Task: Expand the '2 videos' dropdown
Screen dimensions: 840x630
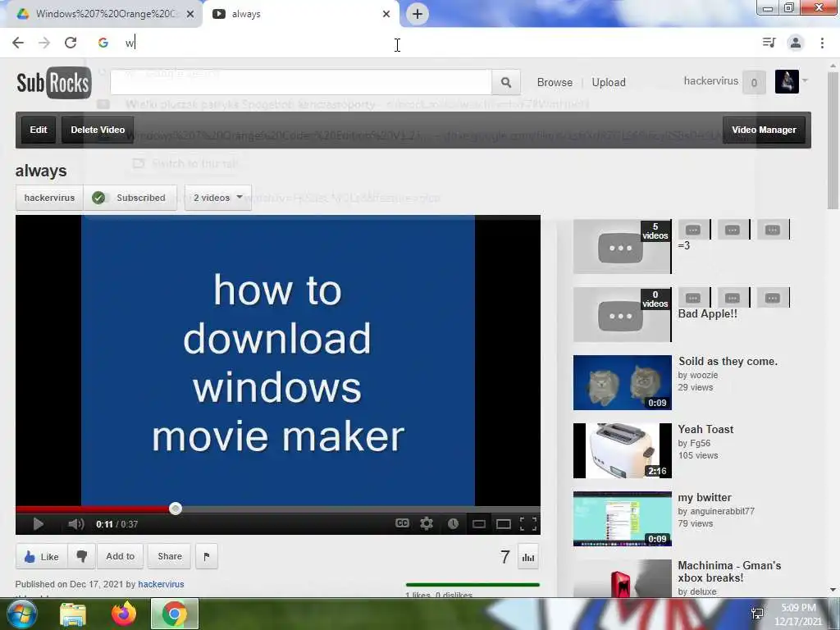Action: (218, 198)
